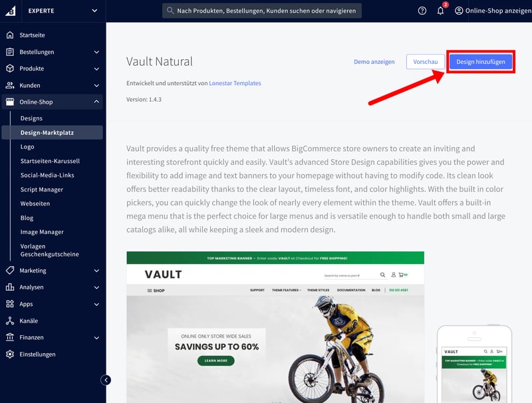Click the Marketing tag icon

[10, 271]
